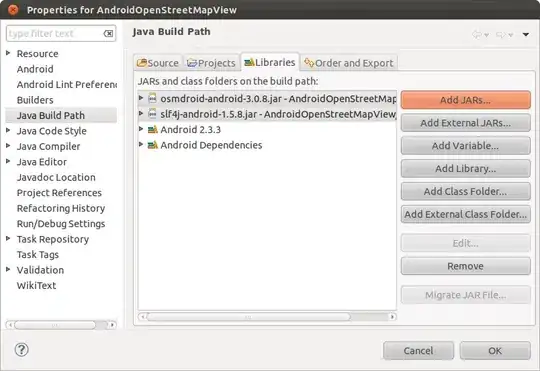
Task: Select Android Lint Preferences item
Action: 67,84
